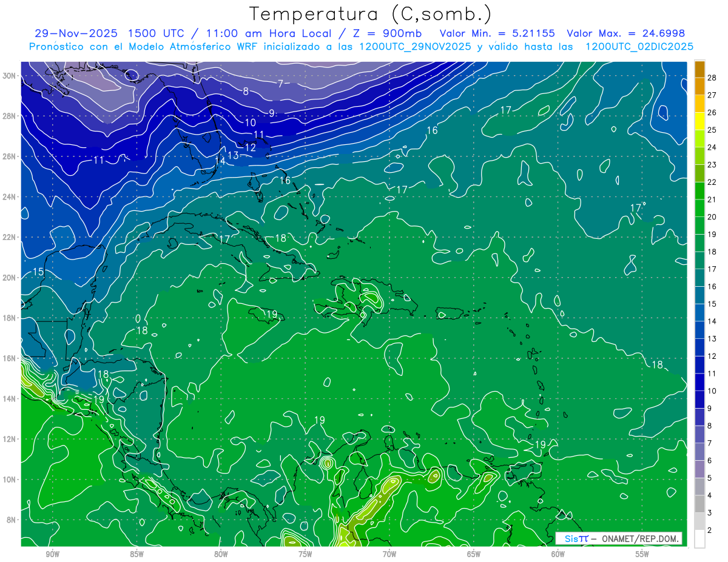Click the '21' value on the color legend
The width and height of the screenshot is (728, 562).
[x=712, y=199]
